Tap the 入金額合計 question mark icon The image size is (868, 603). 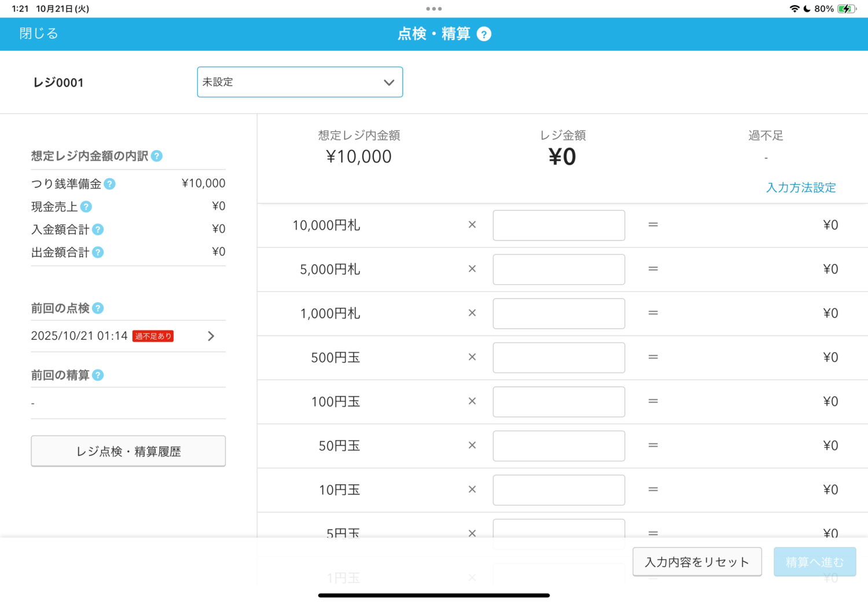pos(98,230)
